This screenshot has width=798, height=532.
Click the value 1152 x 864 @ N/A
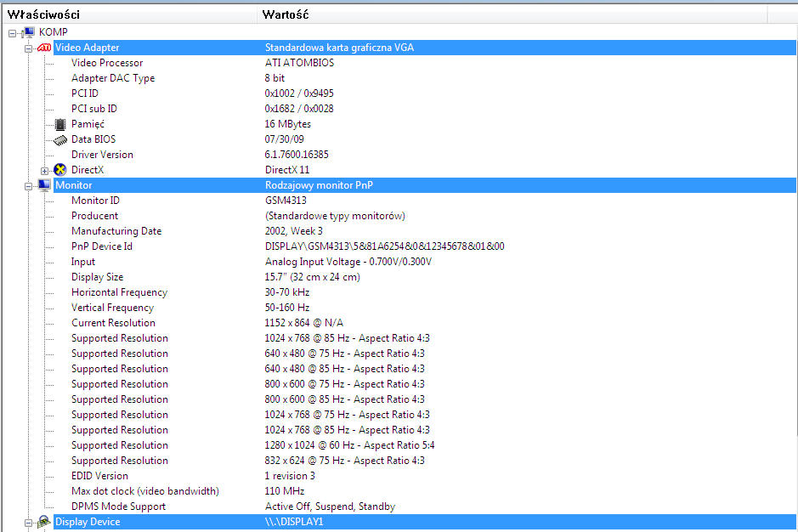tap(304, 323)
